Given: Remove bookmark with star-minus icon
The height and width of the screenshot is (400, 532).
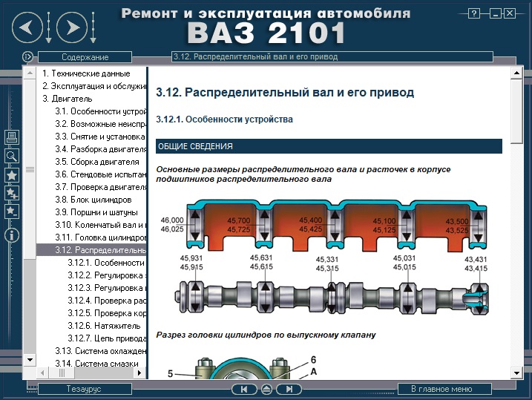Looking at the screenshot, I should coord(12,212).
